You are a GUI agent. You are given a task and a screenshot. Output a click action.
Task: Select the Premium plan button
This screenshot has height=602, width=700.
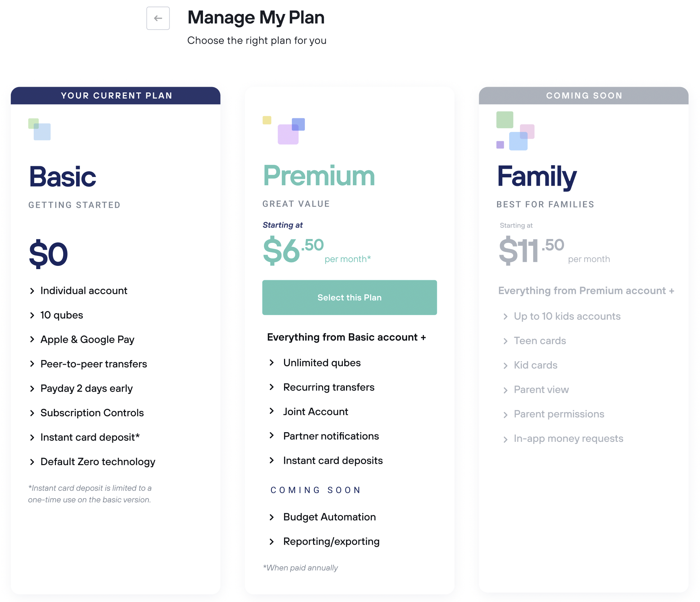click(350, 297)
